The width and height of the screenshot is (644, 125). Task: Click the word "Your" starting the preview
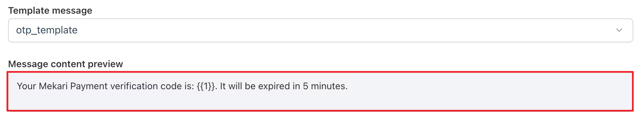[x=26, y=86]
